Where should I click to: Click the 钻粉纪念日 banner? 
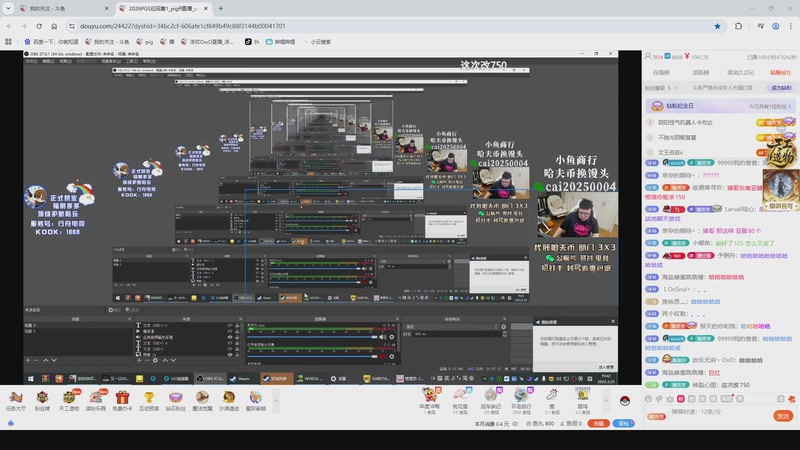click(x=719, y=106)
